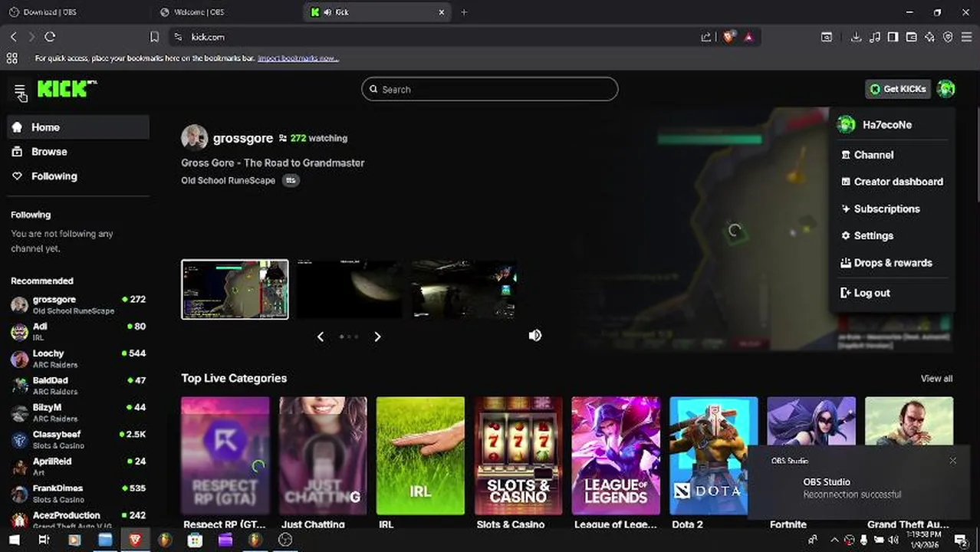Viewport: 980px width, 552px height.
Task: Open a new browser tab
Action: tap(464, 12)
